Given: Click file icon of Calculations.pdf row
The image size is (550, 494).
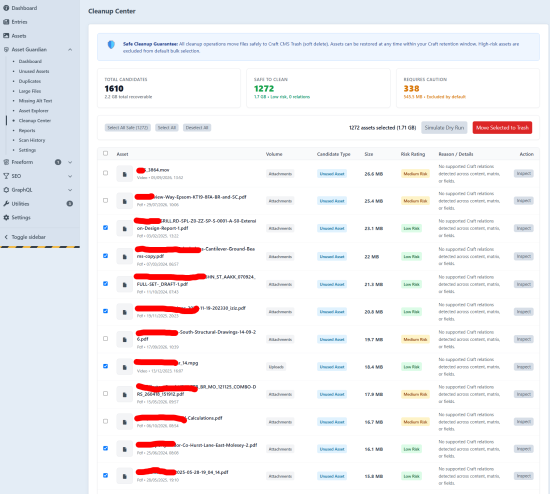Looking at the screenshot, I should point(125,422).
